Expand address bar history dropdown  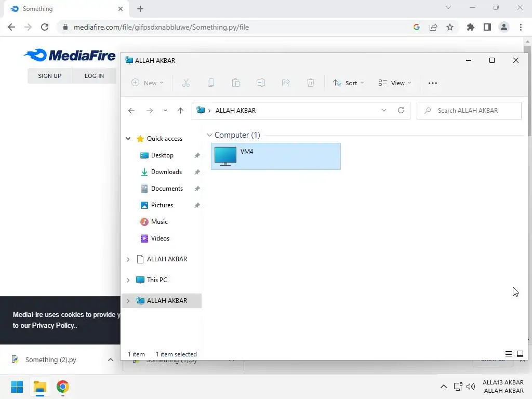[384, 110]
